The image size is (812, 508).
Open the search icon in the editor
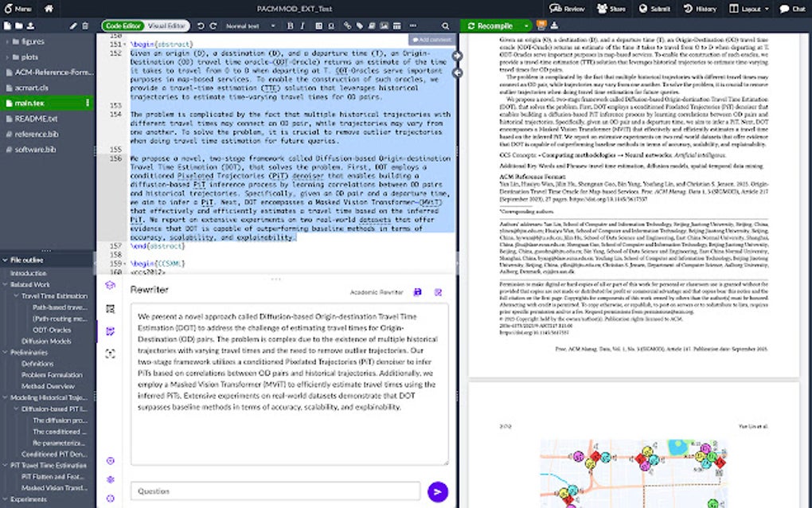coord(444,26)
